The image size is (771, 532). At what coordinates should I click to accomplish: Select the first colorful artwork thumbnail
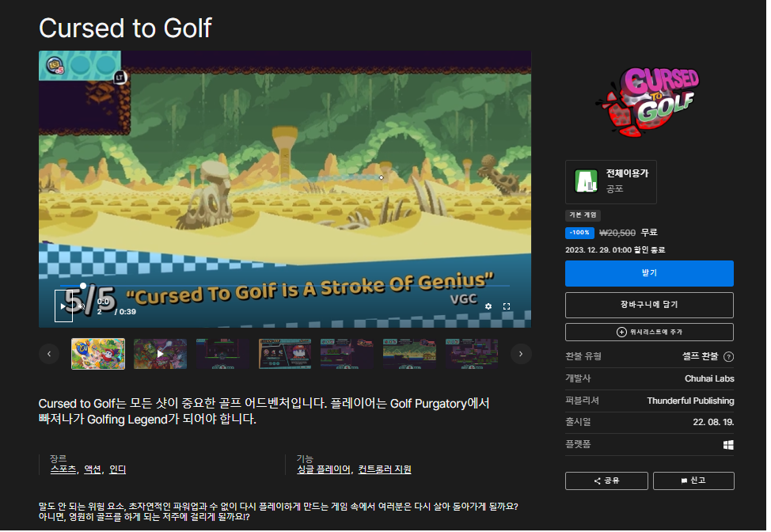click(98, 354)
